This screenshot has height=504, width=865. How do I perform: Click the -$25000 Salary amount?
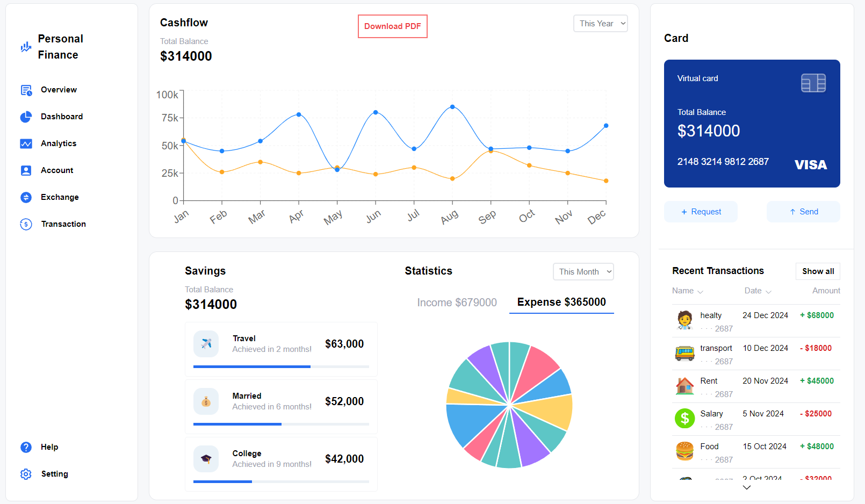pyautogui.click(x=816, y=414)
